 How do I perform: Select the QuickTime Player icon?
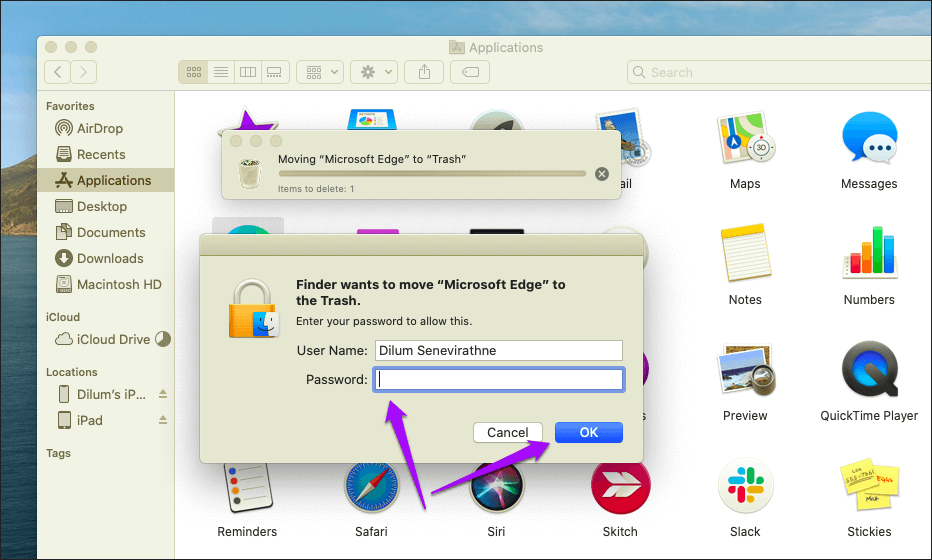point(869,369)
